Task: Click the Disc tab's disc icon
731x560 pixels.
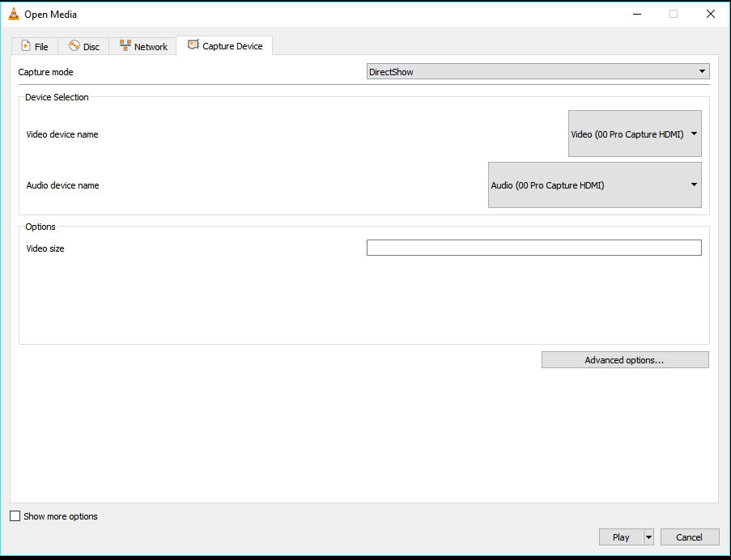Action: click(74, 45)
